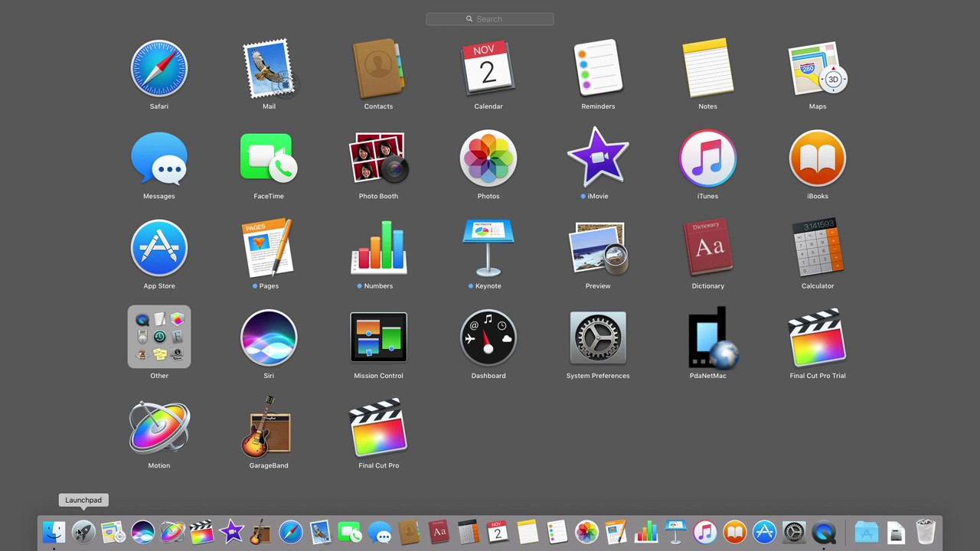
Task: Activate Siri from the Dock
Action: [142, 531]
